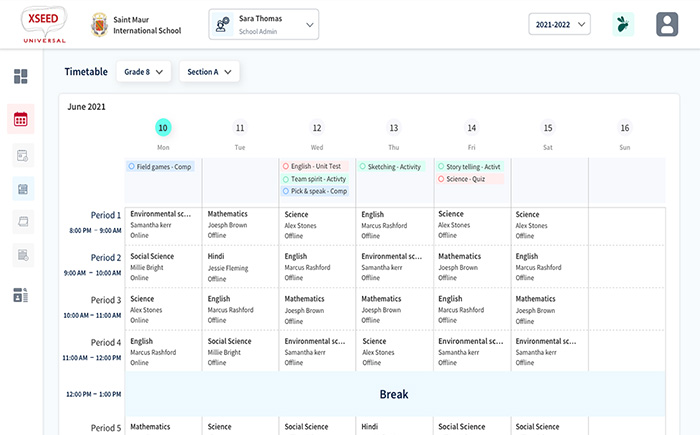
Task: Click Thursday Period 4 Science cell
Action: [395, 351]
